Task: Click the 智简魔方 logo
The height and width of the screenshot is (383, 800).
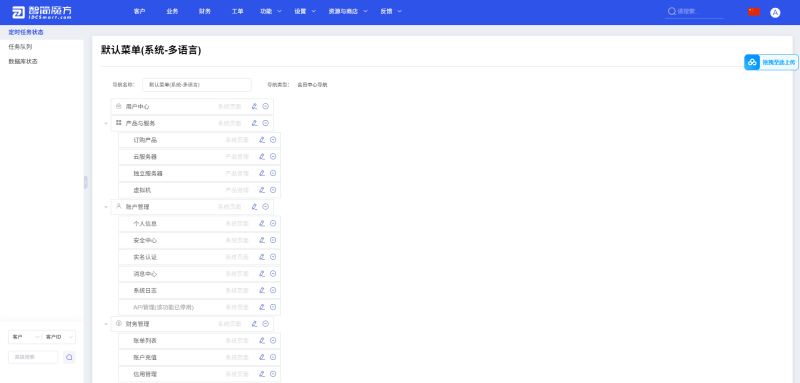Action: [42, 12]
